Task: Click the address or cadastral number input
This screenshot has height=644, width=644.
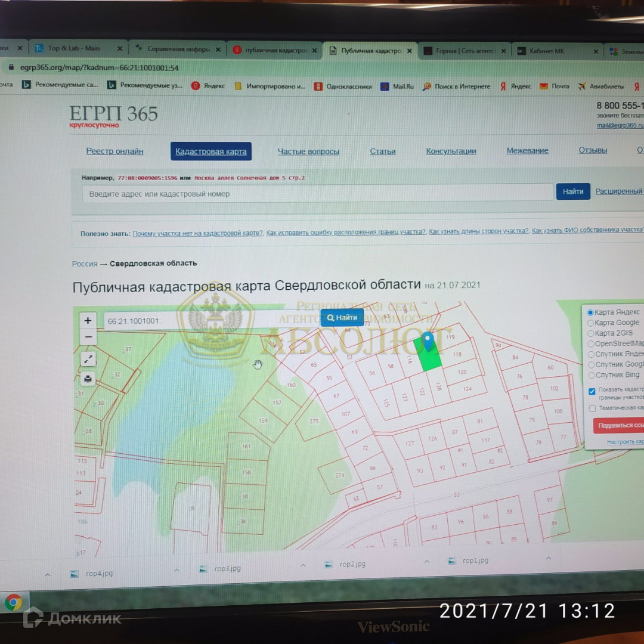Action: 317,193
